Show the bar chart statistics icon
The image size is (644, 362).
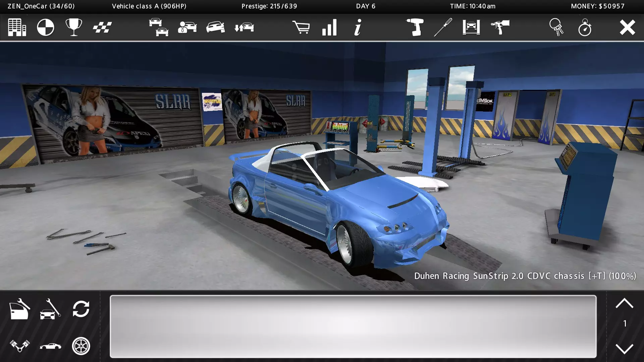[x=329, y=27]
